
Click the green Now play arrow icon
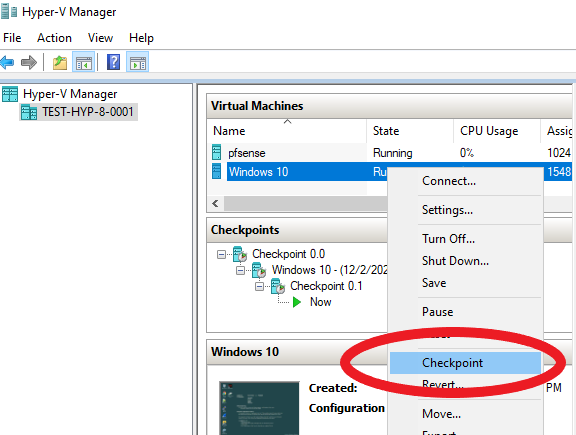[297, 302]
